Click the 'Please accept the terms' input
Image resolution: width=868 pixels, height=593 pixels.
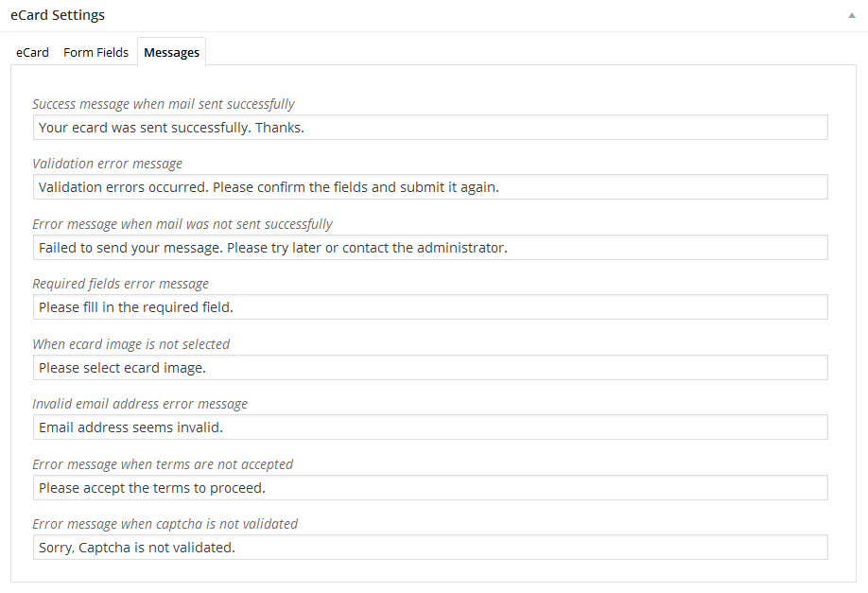(x=430, y=488)
